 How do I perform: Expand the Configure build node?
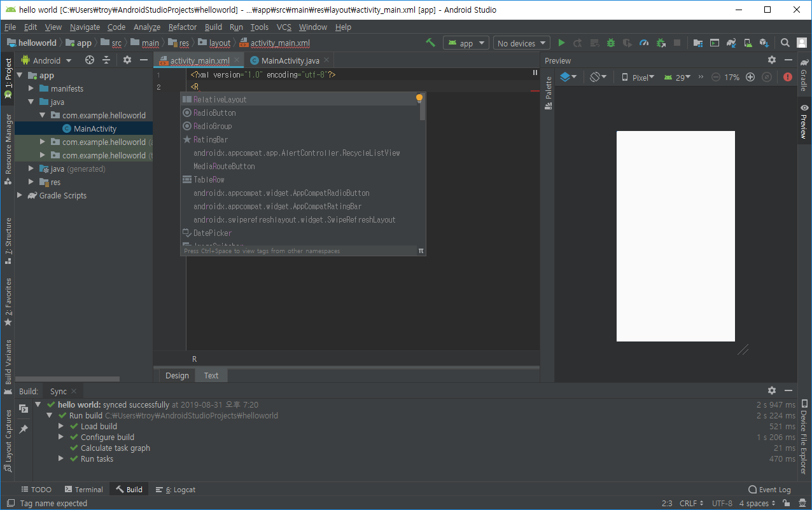[61, 437]
